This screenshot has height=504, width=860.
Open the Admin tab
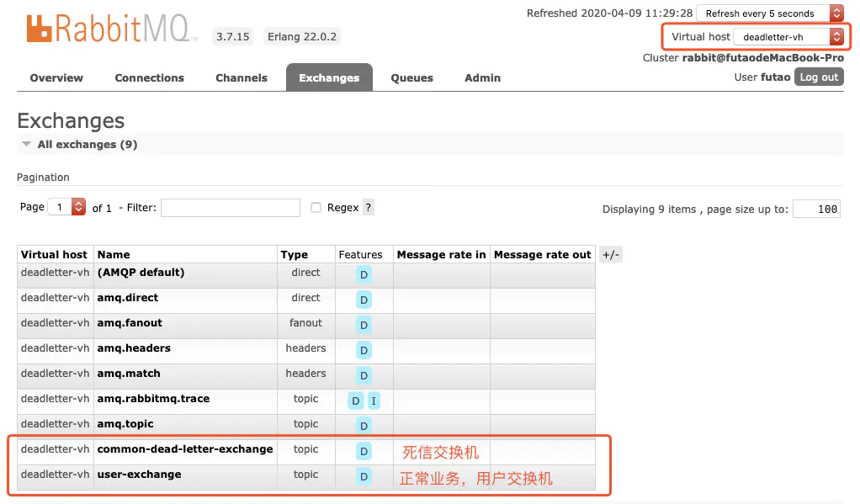[482, 77]
